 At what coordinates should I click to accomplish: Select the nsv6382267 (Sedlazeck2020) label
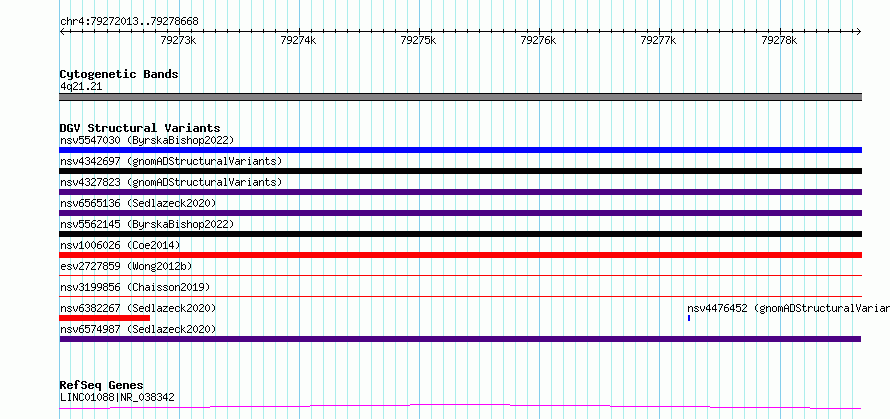pos(138,308)
